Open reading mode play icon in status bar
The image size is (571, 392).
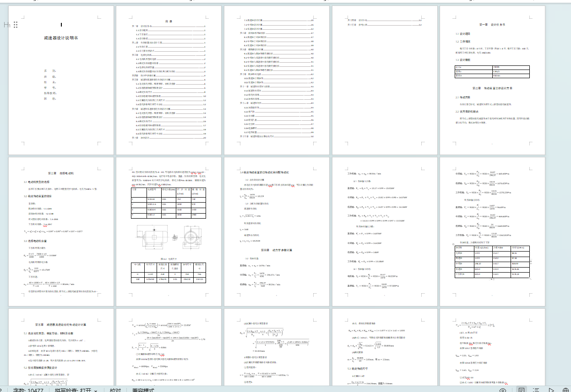[551, 390]
